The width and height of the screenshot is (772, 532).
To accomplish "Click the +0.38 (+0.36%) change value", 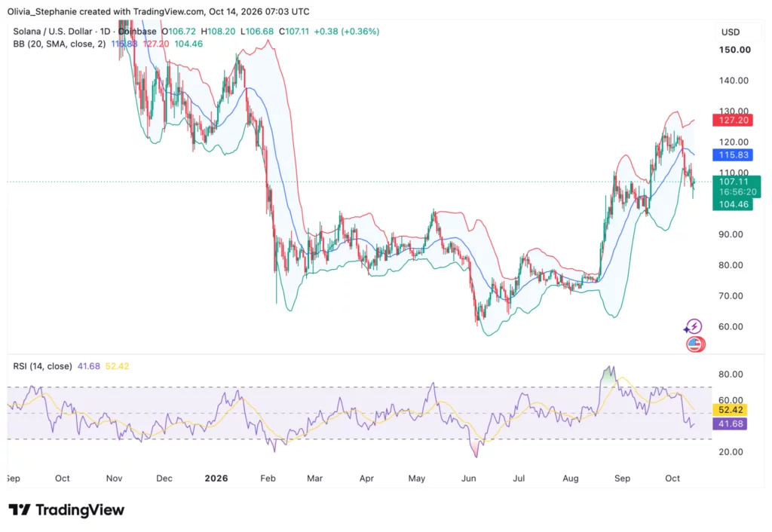I will [347, 32].
